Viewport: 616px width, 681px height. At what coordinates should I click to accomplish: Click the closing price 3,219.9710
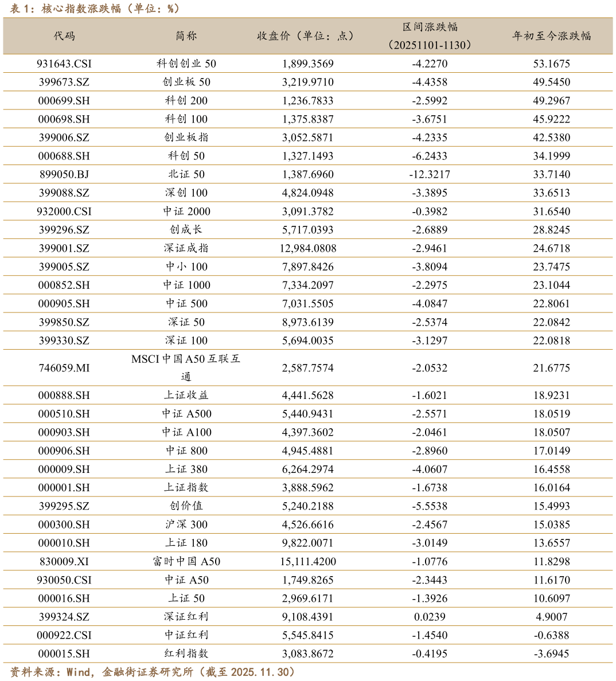[308, 82]
